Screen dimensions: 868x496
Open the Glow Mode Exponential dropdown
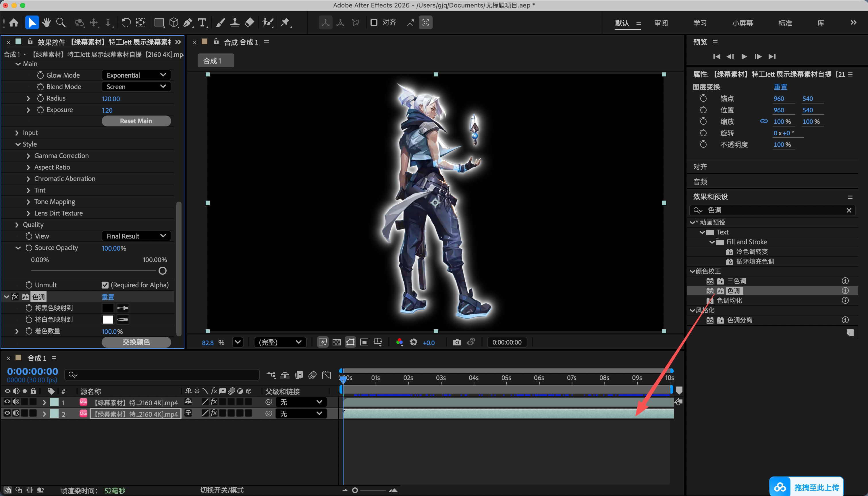click(136, 75)
